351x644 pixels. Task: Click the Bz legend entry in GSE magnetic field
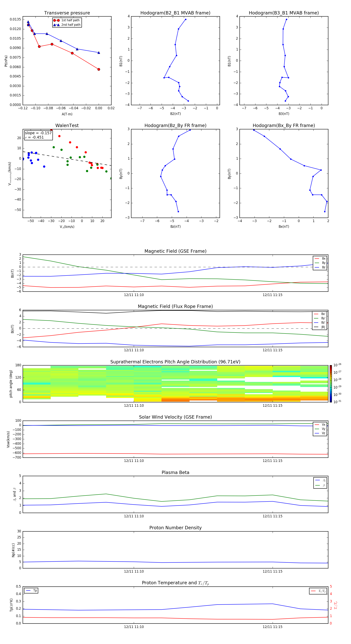coord(320,267)
